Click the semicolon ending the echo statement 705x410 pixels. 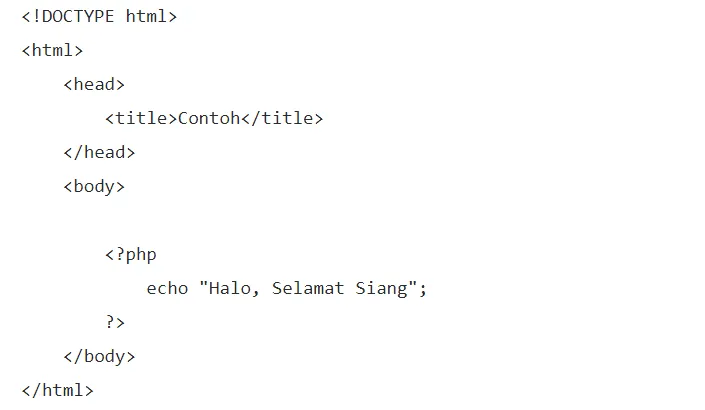(x=423, y=289)
